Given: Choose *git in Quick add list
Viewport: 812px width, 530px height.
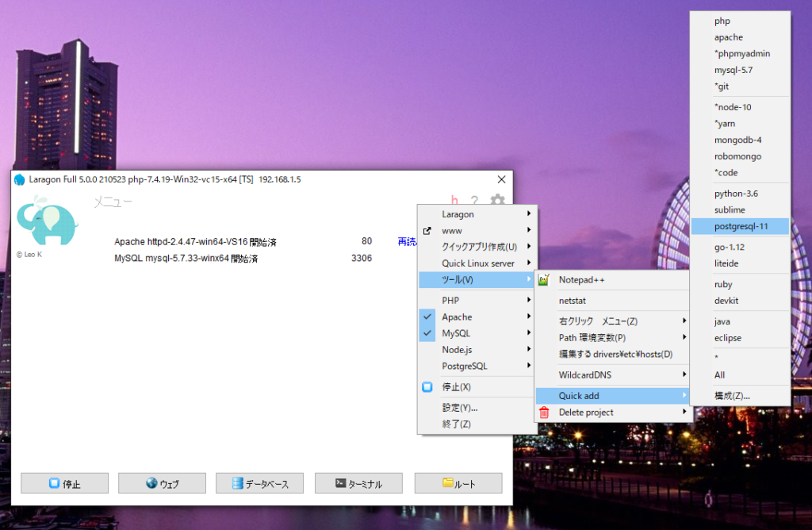Looking at the screenshot, I should (740, 86).
